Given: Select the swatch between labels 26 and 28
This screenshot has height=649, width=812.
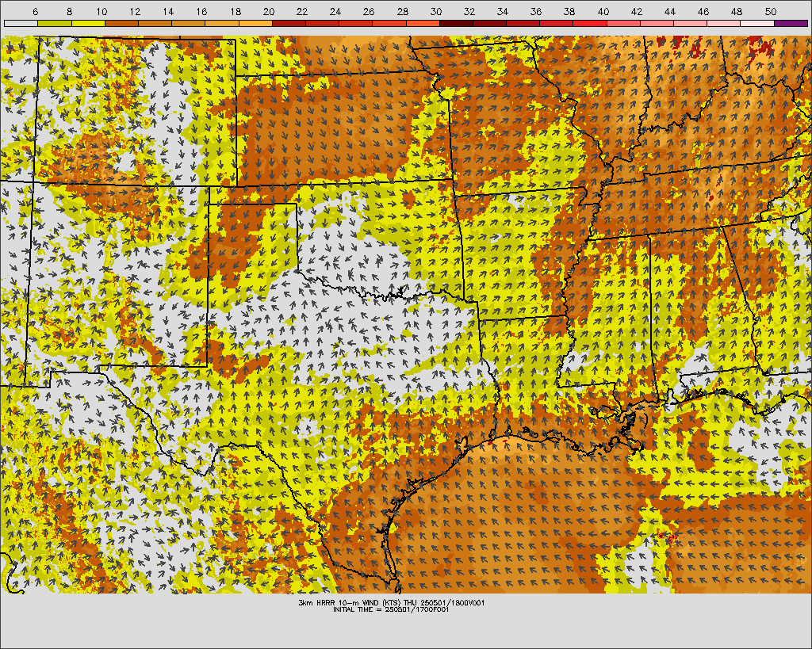Looking at the screenshot, I should (389, 23).
